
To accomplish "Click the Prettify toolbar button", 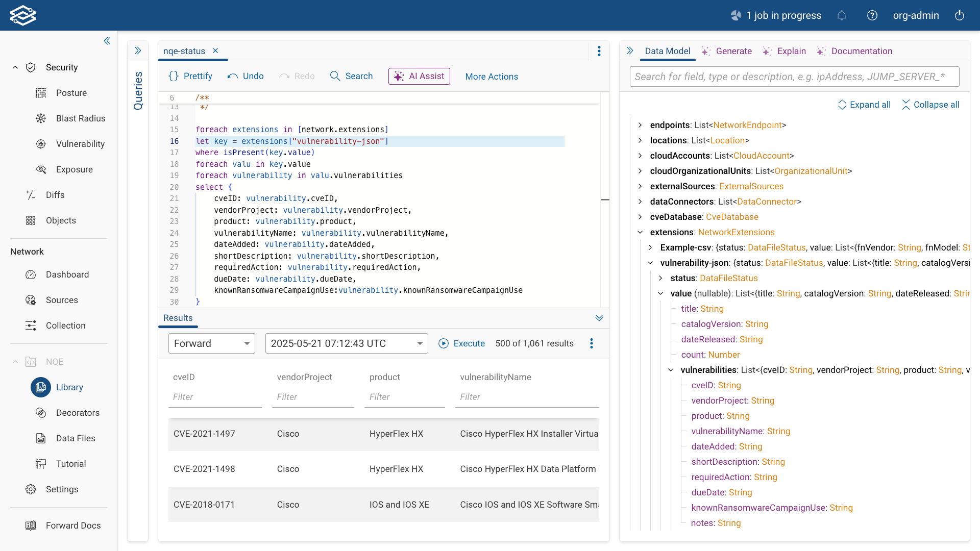I will pyautogui.click(x=190, y=76).
